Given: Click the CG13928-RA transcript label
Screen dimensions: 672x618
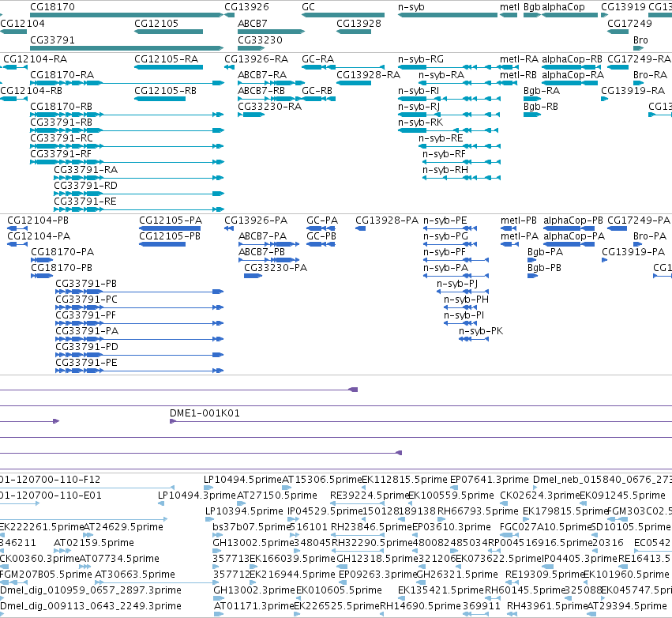Looking at the screenshot, I should click(x=369, y=75).
